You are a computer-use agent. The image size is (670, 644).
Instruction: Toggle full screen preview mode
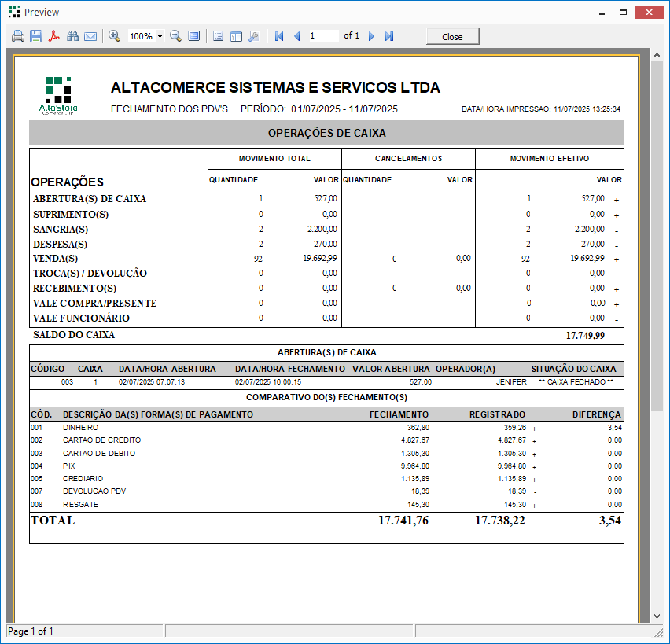coord(194,36)
